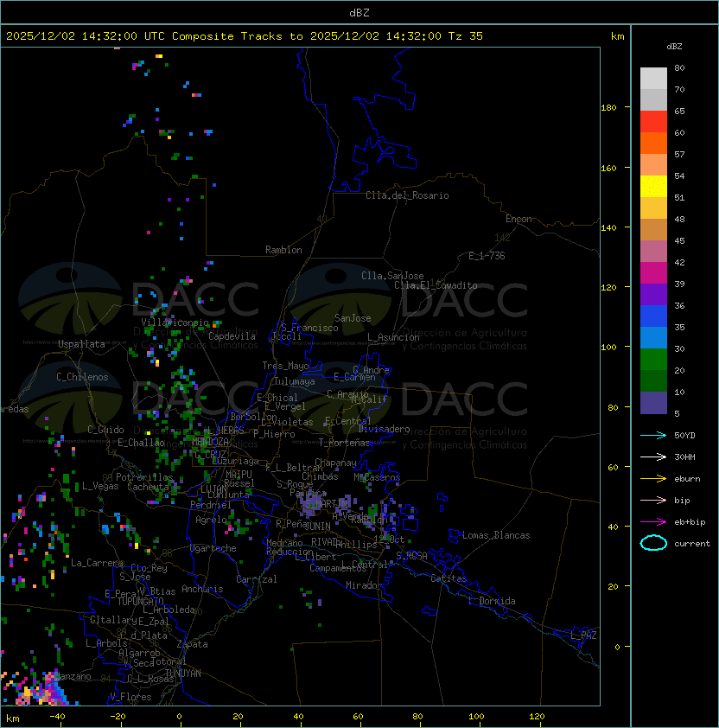Click the 'L_Vegas' map label
This screenshot has width=719, height=728.
pos(100,486)
